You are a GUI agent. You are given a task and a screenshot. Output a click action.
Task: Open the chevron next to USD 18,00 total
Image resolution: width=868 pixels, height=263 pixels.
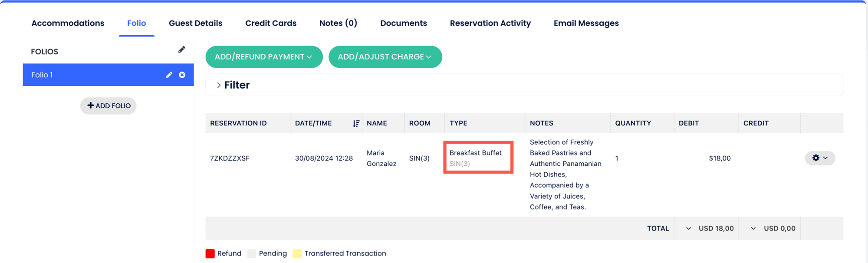pyautogui.click(x=688, y=228)
